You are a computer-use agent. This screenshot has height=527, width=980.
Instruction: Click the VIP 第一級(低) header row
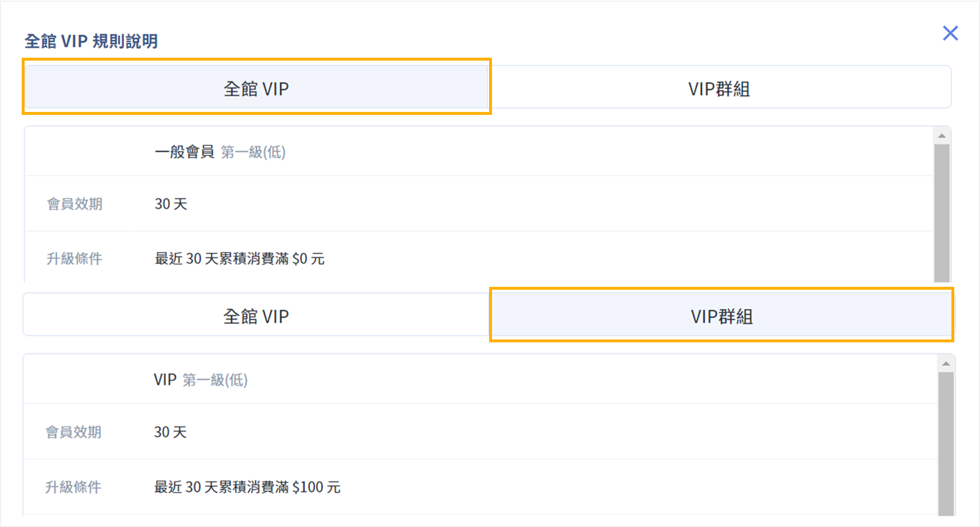(x=200, y=379)
